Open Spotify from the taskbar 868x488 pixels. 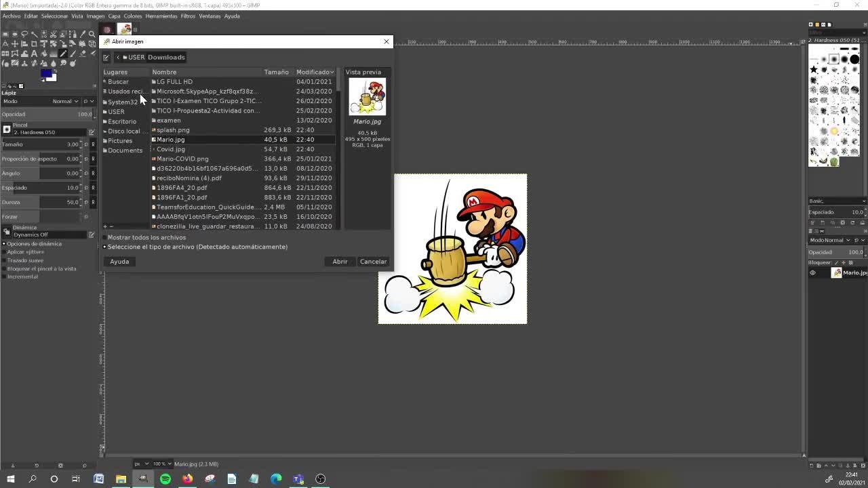pyautogui.click(x=165, y=479)
